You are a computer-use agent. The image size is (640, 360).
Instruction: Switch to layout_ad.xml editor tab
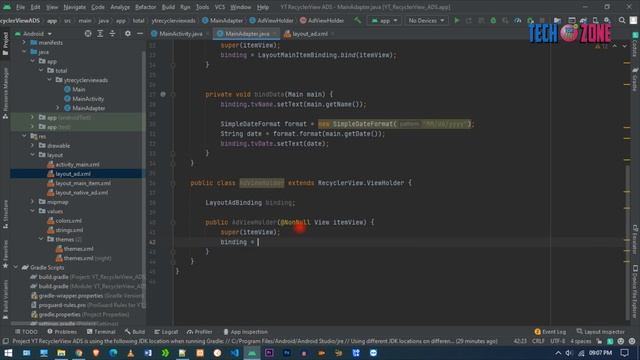pyautogui.click(x=309, y=34)
